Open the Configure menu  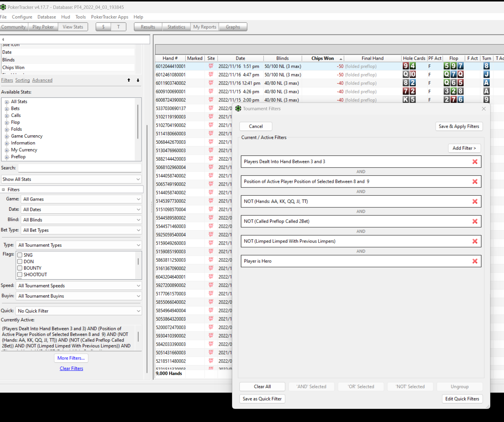pyautogui.click(x=22, y=17)
